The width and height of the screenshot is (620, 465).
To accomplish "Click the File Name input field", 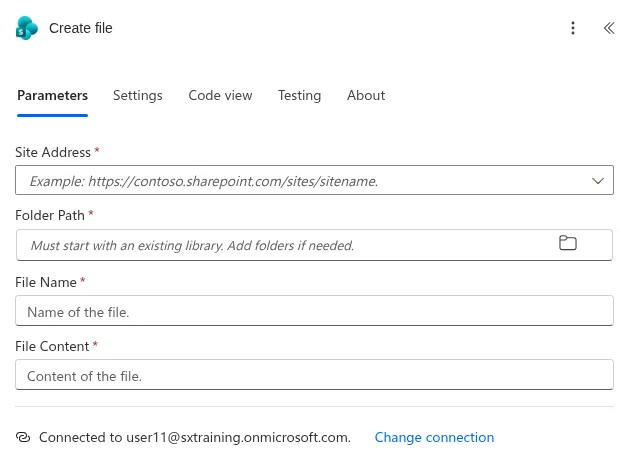I will [x=314, y=311].
